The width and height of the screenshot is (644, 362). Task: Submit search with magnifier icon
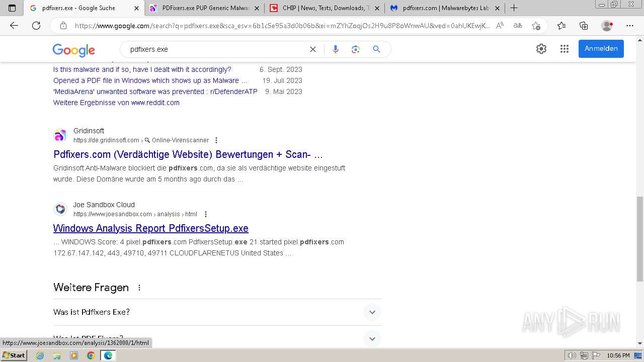376,49
